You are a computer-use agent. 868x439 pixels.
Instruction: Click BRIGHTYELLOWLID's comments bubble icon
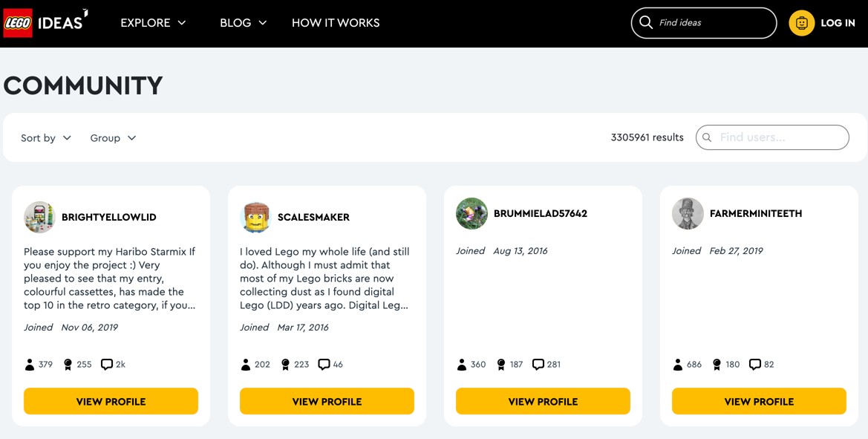coord(107,365)
